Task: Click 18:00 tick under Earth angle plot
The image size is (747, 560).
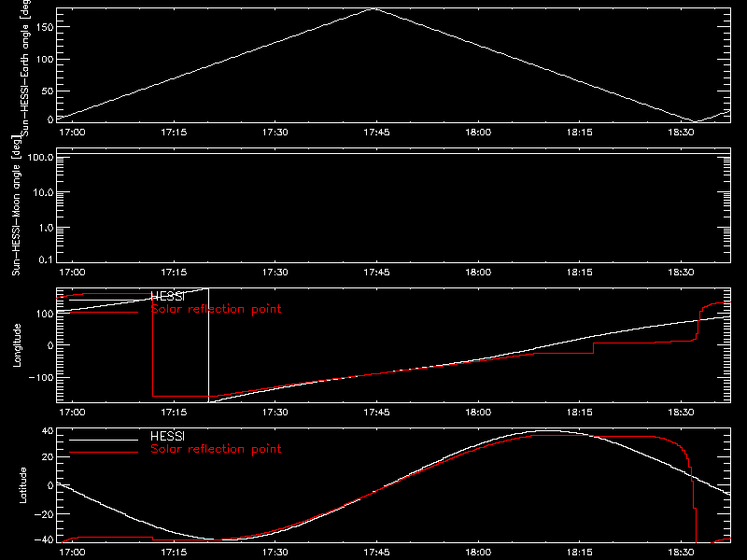Action: 478,132
